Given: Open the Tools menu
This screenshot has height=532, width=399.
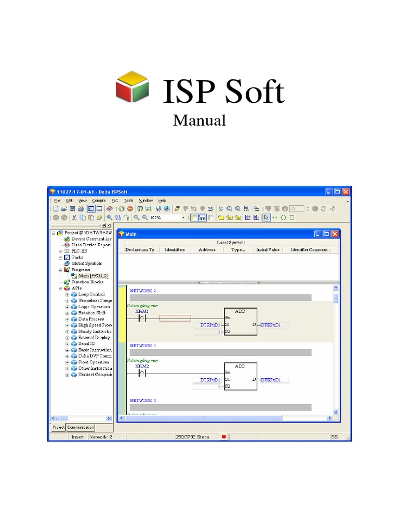Looking at the screenshot, I should coord(128,201).
